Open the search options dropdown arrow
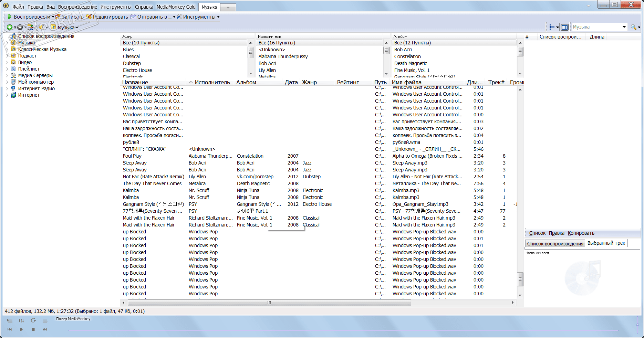Image resolution: width=644 pixels, height=338 pixels. [x=639, y=27]
